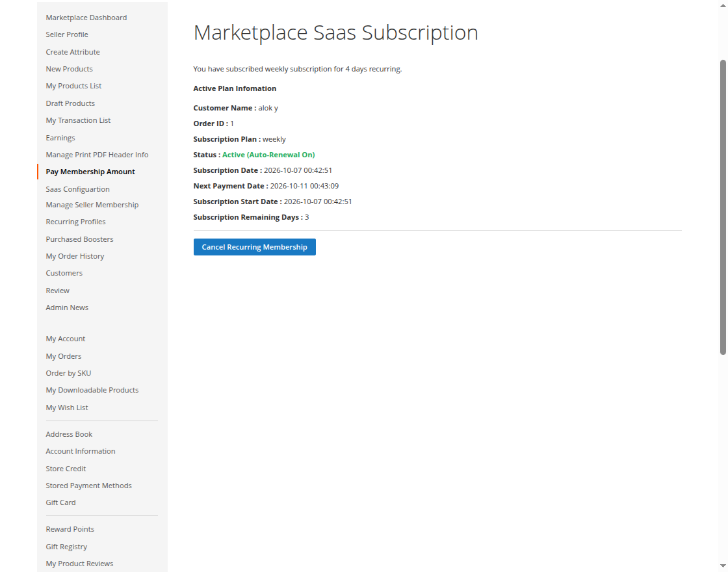The height and width of the screenshot is (572, 728).
Task: Open My Transaction List
Action: 78,120
